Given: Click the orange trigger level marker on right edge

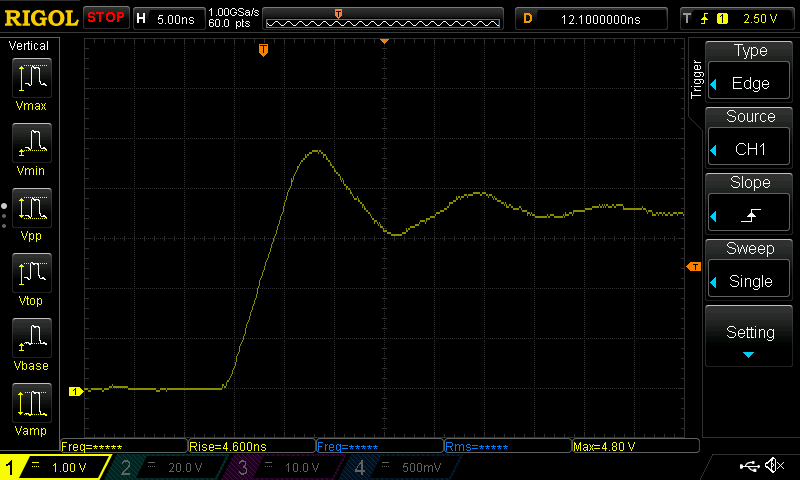Looking at the screenshot, I should (692, 266).
